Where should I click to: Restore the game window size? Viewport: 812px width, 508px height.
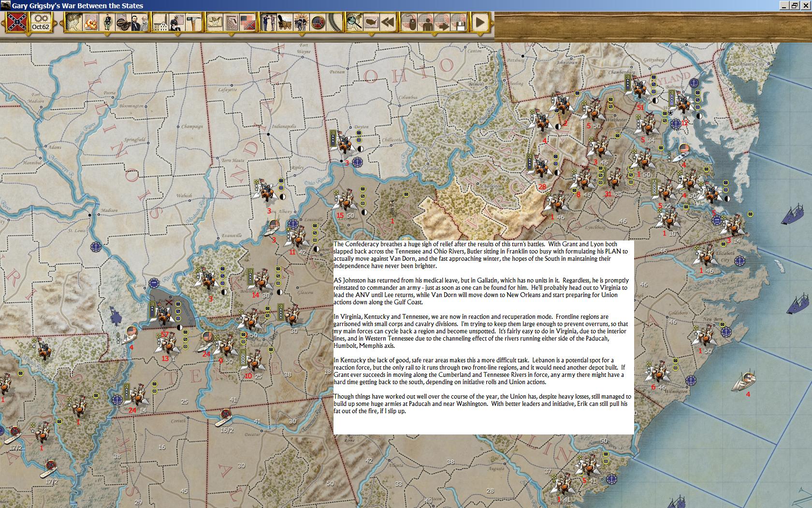pyautogui.click(x=795, y=5)
